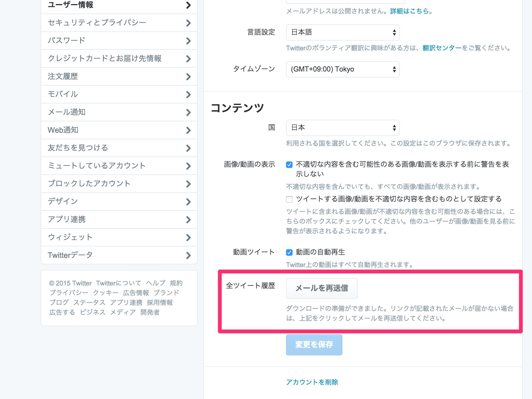Click chevron arrow beside ユーザー情報
The height and width of the screenshot is (399, 532).
pos(189,5)
